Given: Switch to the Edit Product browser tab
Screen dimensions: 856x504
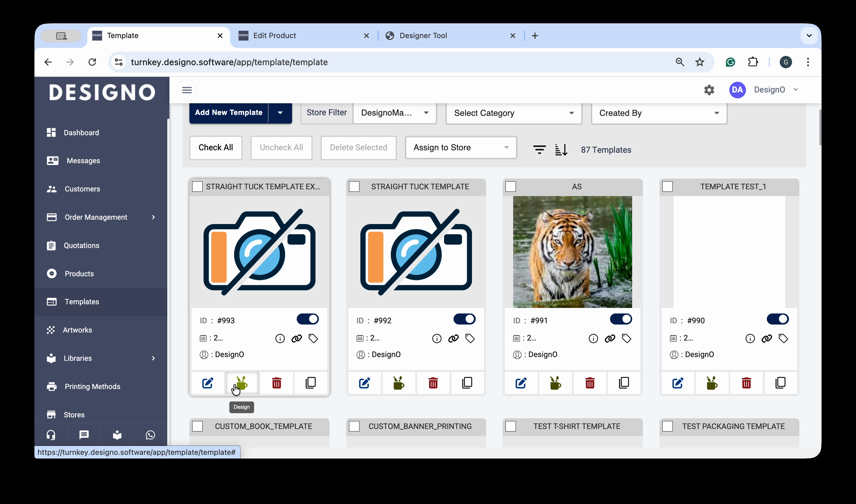Looking at the screenshot, I should (275, 36).
